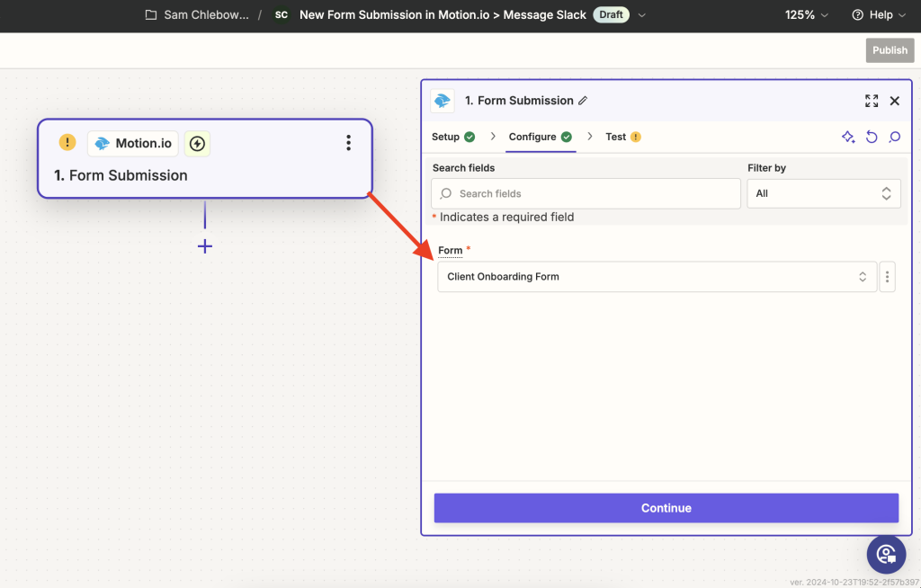Screen dimensions: 921x588
Task: Click the Motion.io app chip on step
Action: point(133,143)
